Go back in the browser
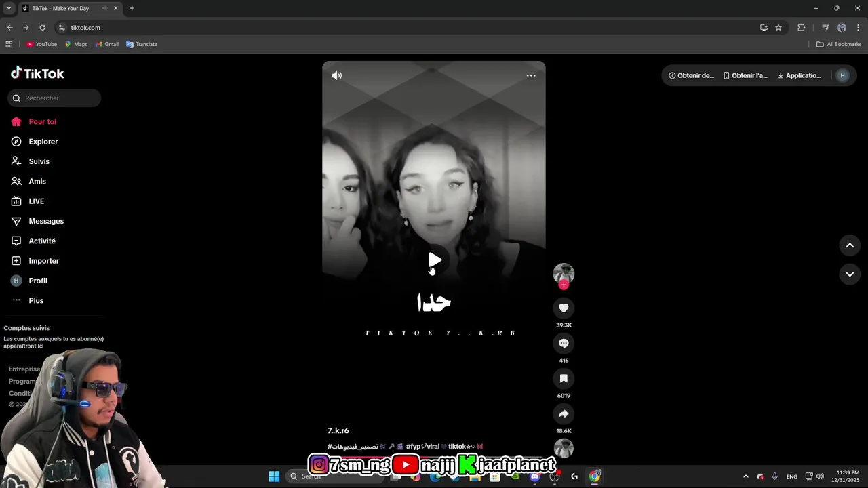Viewport: 868px width, 488px height. pyautogui.click(x=9, y=28)
